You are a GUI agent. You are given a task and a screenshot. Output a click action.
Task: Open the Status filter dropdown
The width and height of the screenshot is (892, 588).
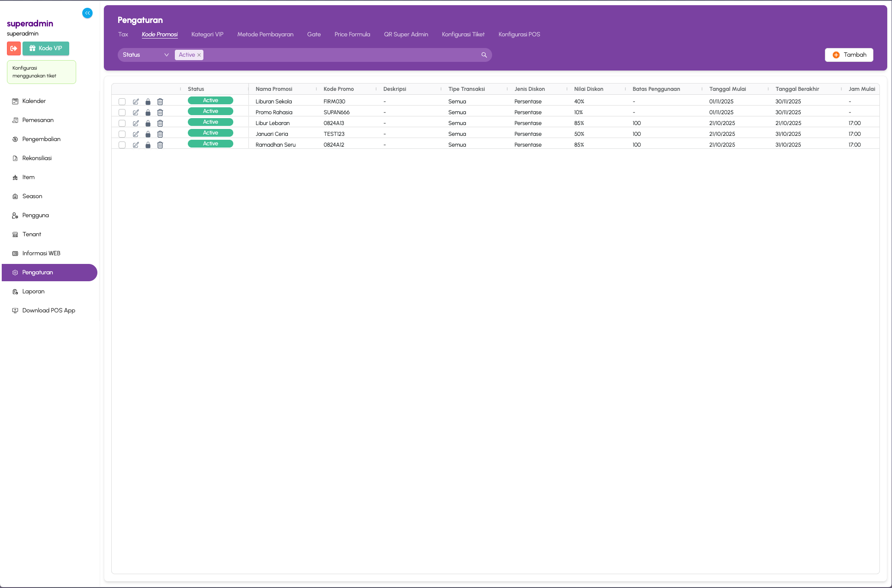(x=145, y=55)
